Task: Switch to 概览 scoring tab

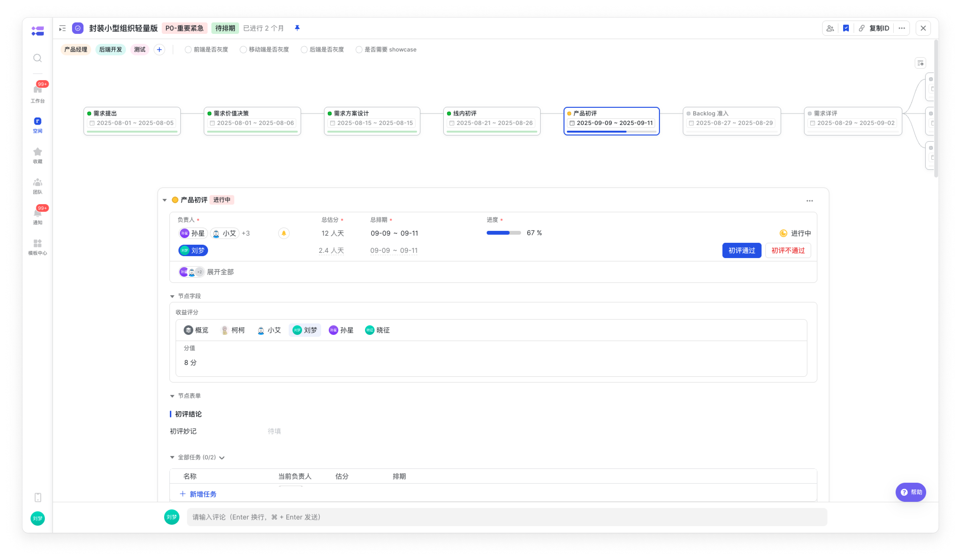Action: click(196, 330)
